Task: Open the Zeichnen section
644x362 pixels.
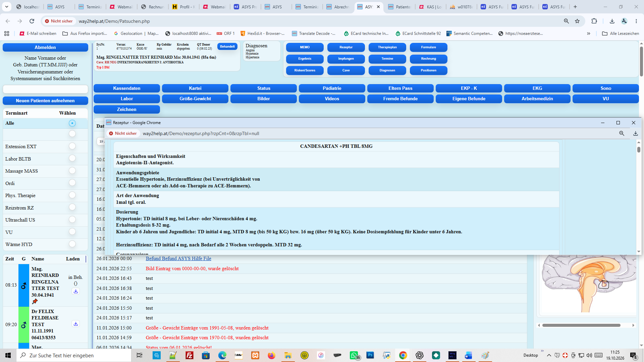Action: pos(127,109)
